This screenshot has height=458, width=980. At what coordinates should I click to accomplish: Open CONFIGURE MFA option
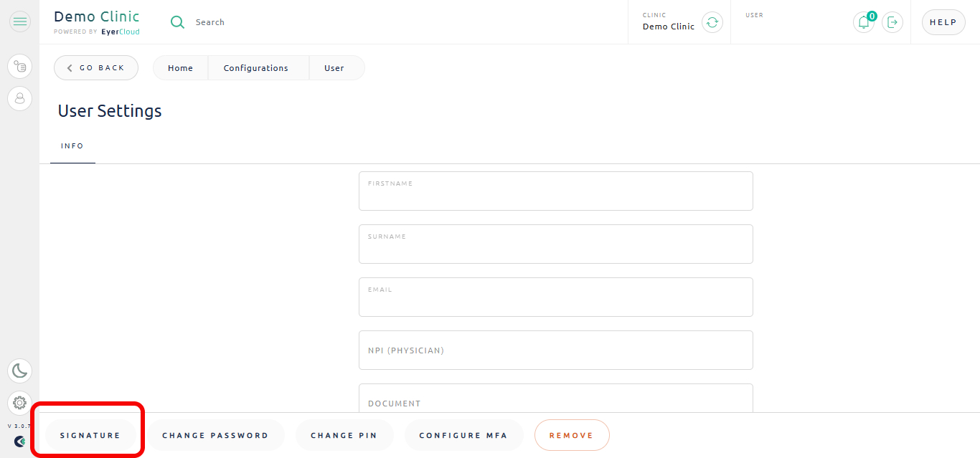pyautogui.click(x=463, y=435)
